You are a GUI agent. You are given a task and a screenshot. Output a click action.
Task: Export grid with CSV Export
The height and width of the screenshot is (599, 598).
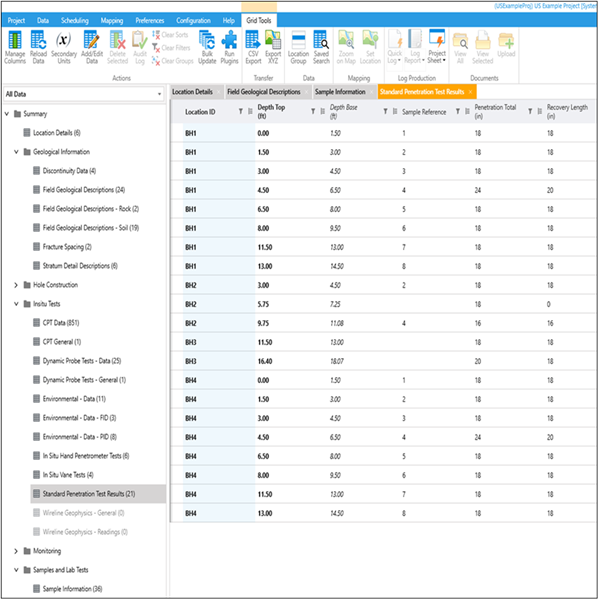pos(253,47)
